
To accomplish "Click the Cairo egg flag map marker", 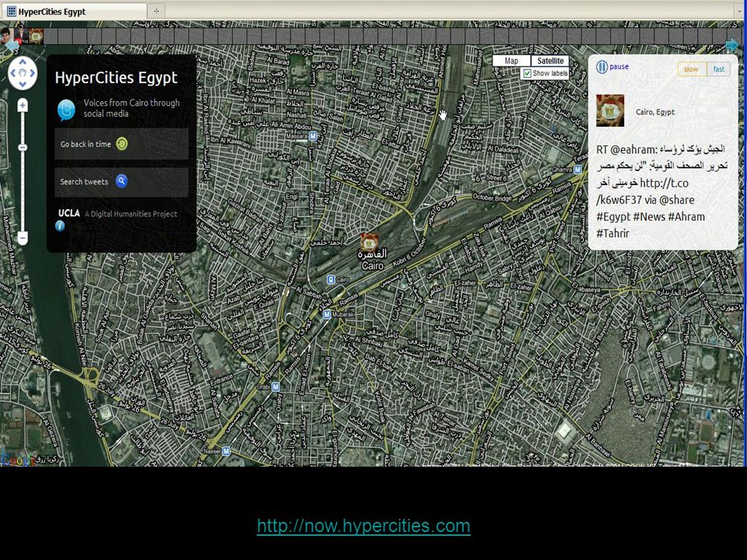I will tap(369, 242).
